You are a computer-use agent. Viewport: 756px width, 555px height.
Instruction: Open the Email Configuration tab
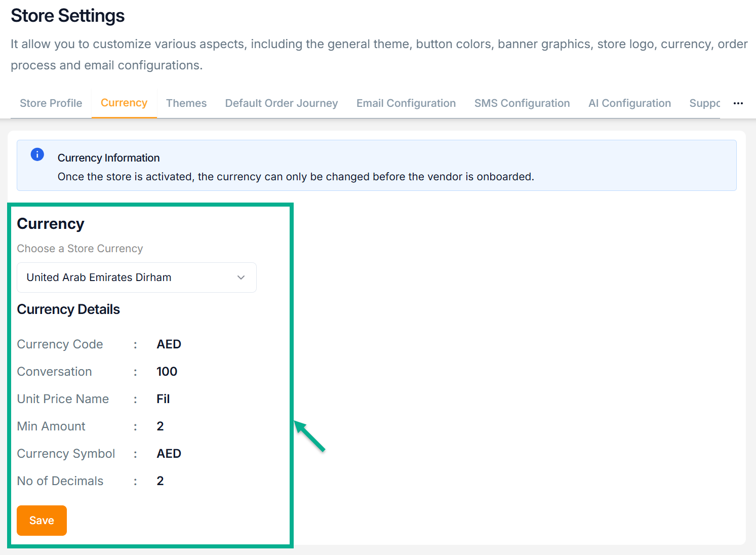tap(406, 103)
